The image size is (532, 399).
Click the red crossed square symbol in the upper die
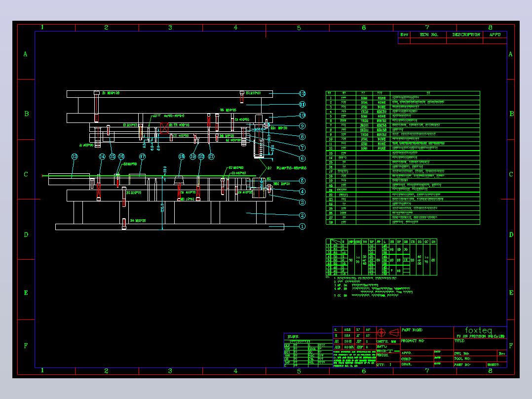pyautogui.click(x=164, y=128)
